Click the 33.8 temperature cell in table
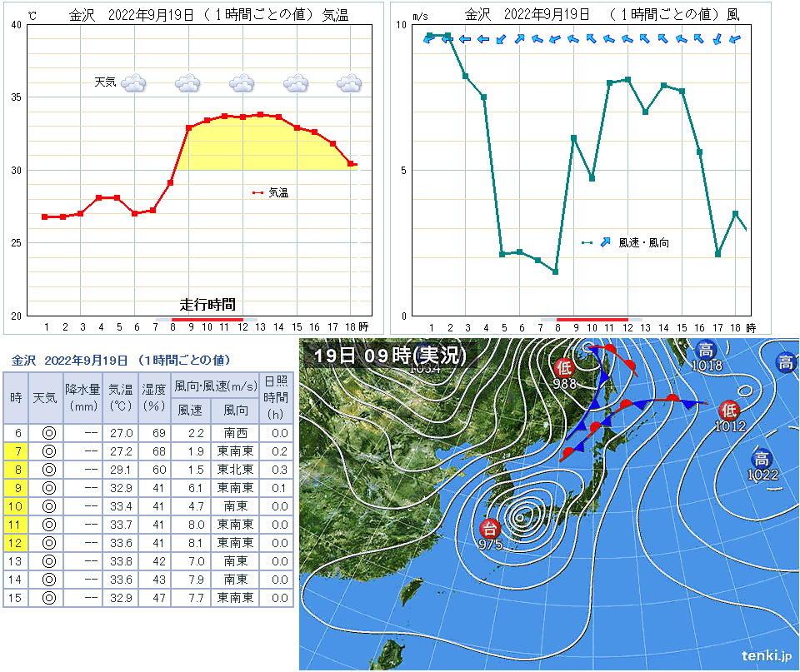Viewport: 800px width, 672px height. pyautogui.click(x=120, y=560)
